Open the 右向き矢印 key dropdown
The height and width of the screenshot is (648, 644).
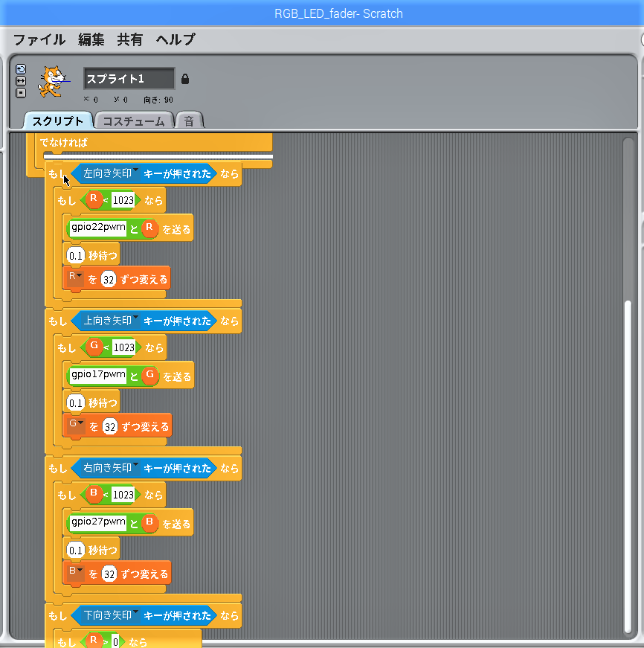[x=111, y=468]
